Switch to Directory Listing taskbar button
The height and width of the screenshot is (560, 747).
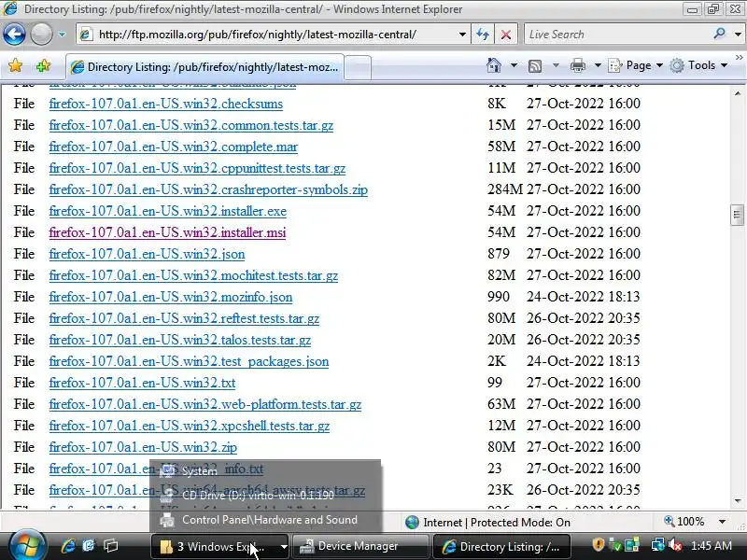tap(502, 546)
